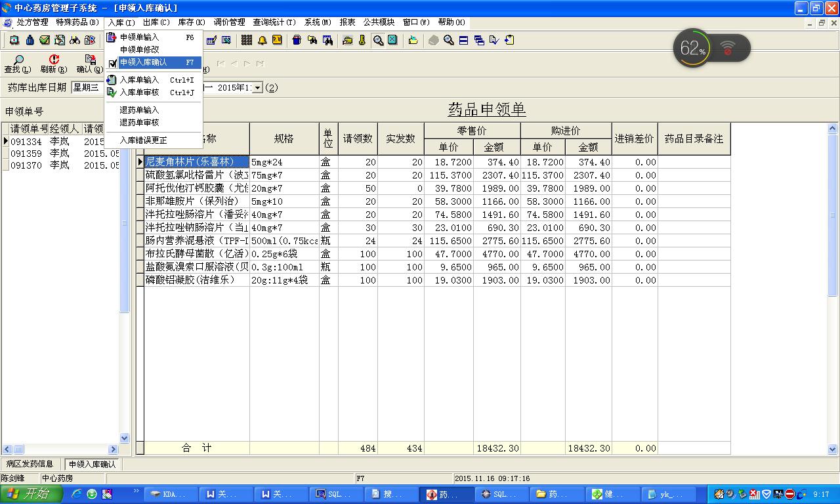Click the 查找 (Find) magnifier button
Image resolution: width=840 pixels, height=504 pixels.
(x=18, y=64)
